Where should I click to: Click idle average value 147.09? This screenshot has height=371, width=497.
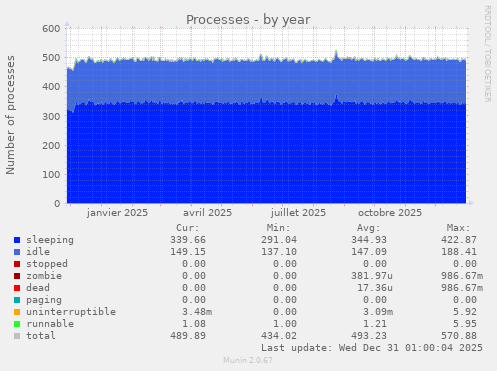coord(369,252)
